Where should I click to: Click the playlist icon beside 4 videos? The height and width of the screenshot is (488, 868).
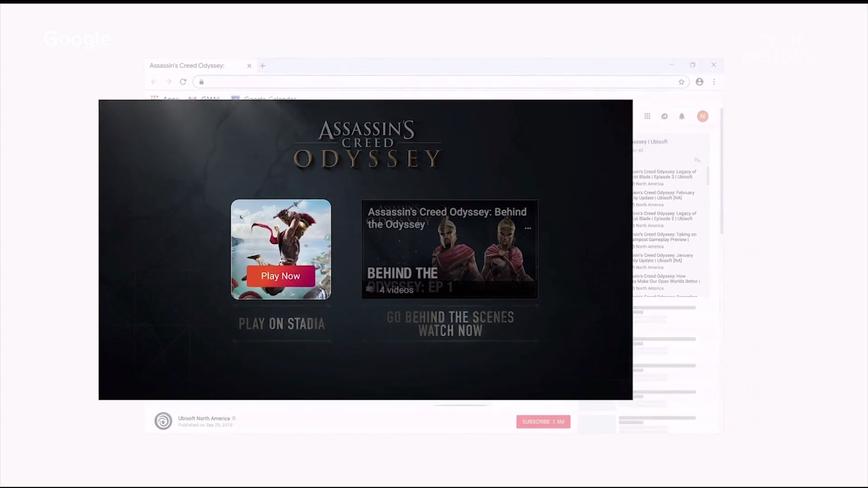[x=369, y=289]
